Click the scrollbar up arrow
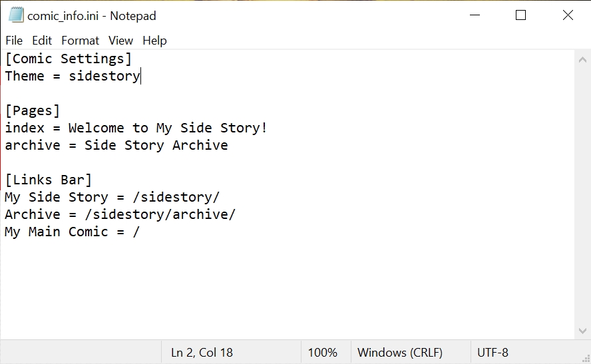The height and width of the screenshot is (364, 591). click(582, 59)
